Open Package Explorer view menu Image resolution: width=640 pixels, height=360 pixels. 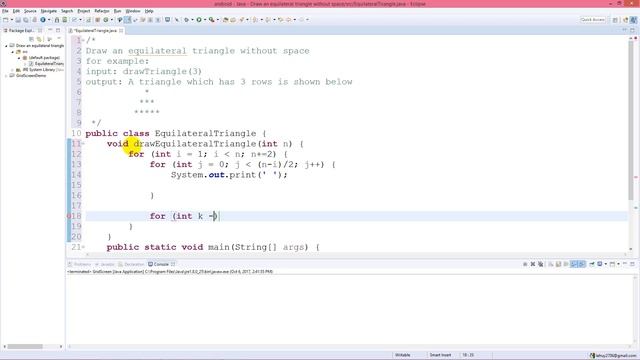59,39
